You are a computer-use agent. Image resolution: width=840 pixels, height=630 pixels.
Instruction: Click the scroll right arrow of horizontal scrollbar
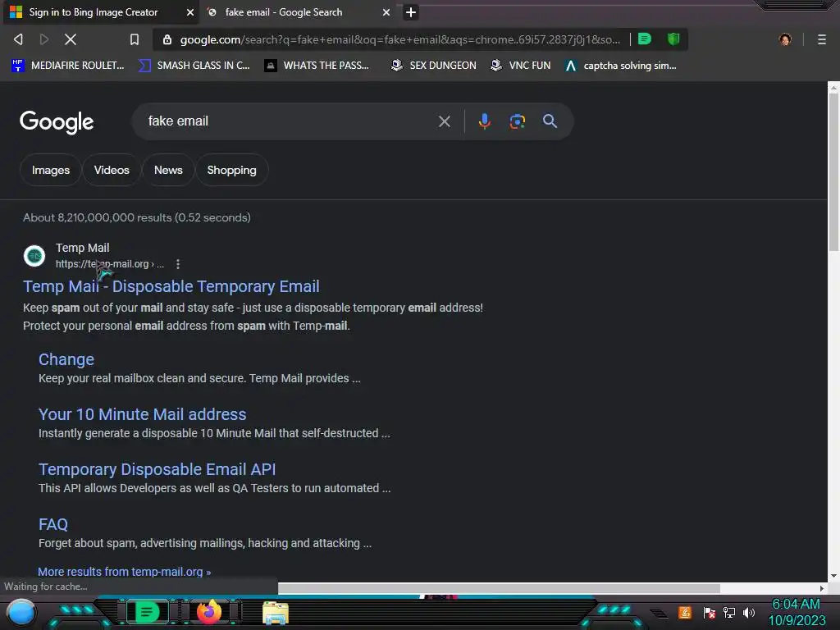coord(822,588)
